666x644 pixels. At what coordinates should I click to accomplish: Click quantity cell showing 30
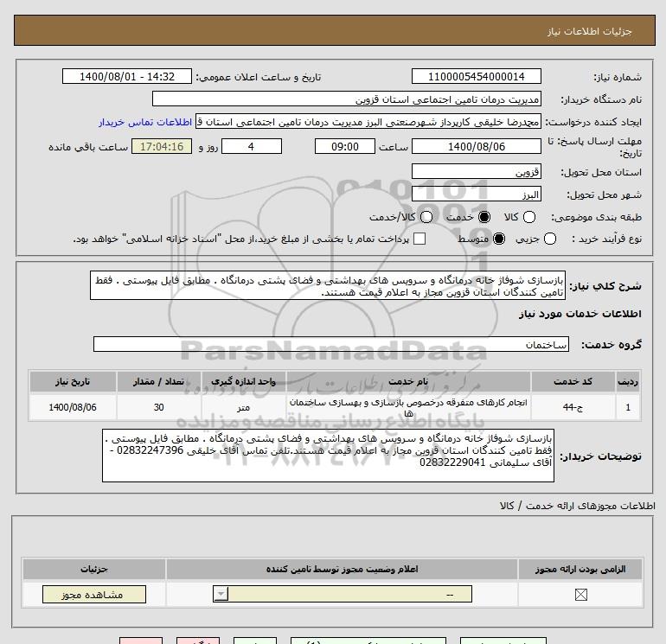coord(159,407)
